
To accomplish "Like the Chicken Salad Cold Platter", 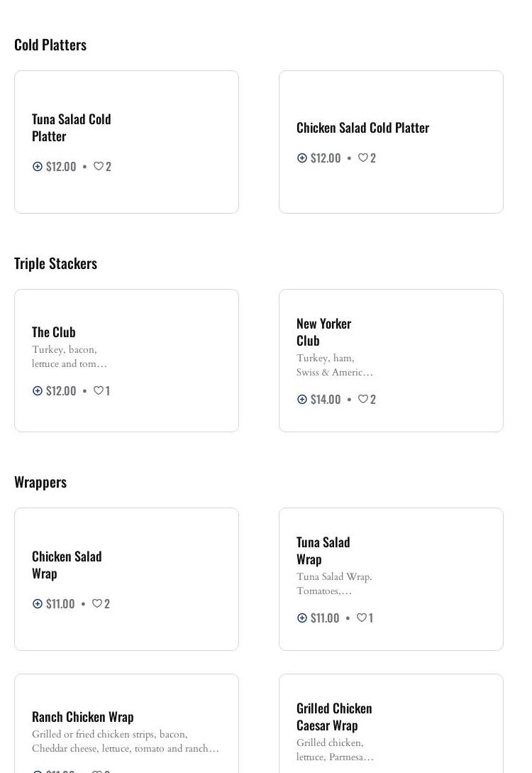I will tap(363, 158).
